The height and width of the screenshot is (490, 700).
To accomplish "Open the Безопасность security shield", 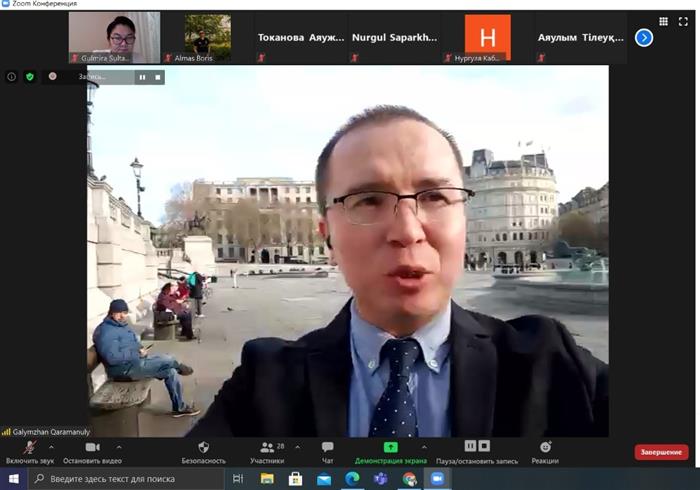I will coord(203,447).
